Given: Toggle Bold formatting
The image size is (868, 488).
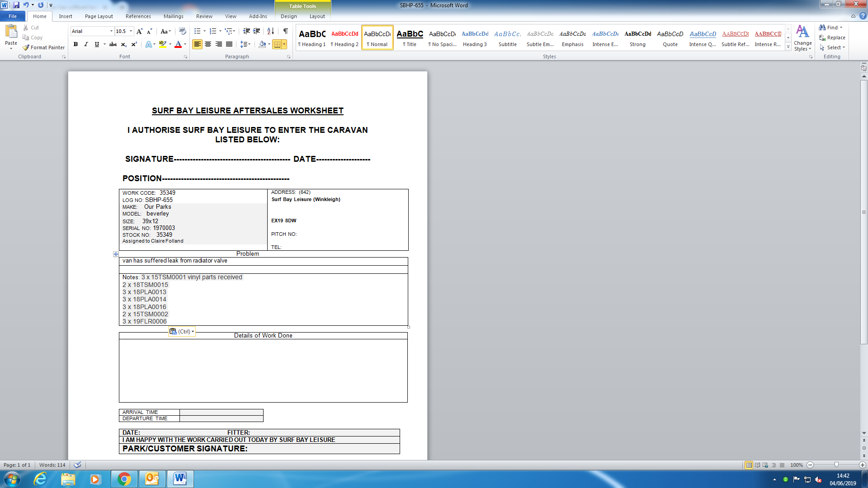Looking at the screenshot, I should [75, 44].
